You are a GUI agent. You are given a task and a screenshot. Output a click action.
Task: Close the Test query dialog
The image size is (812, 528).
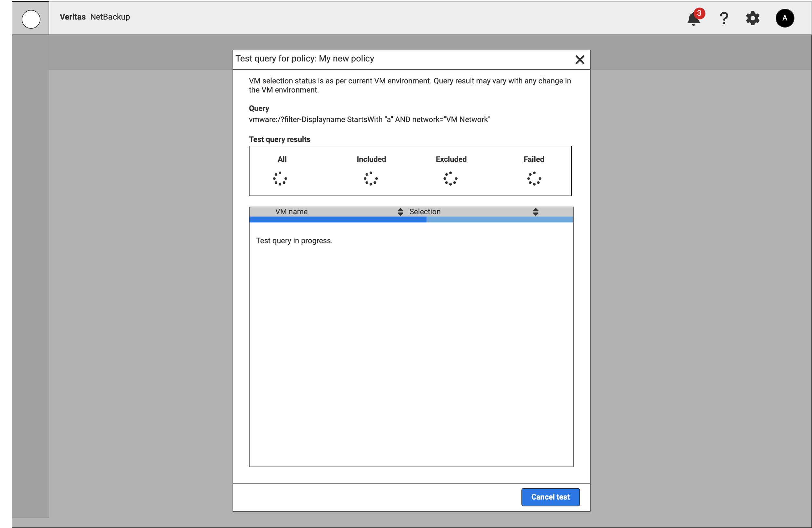tap(579, 60)
